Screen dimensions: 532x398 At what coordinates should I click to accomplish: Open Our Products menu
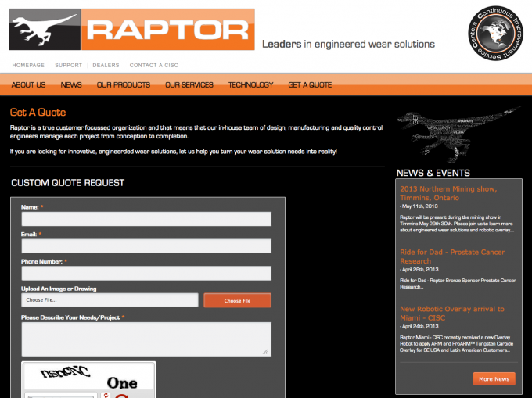124,84
